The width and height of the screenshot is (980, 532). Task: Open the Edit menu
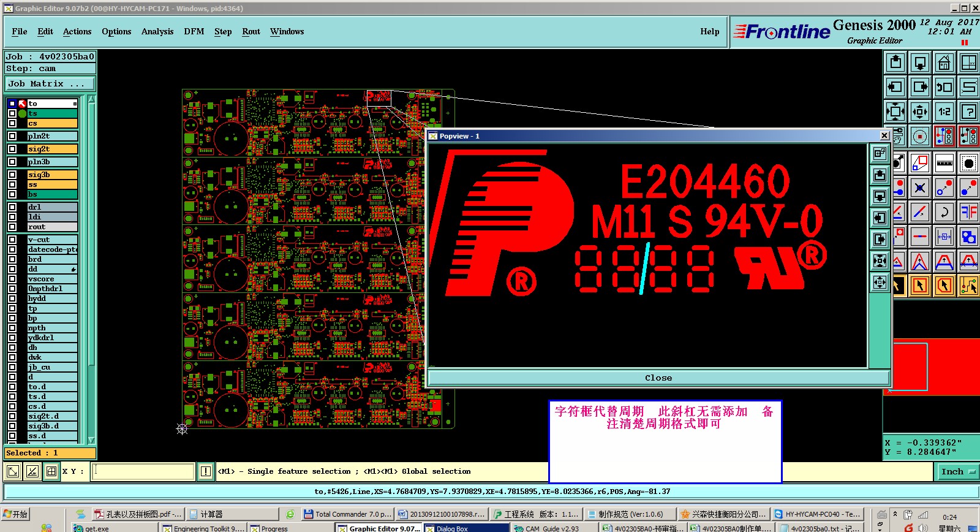(x=45, y=31)
